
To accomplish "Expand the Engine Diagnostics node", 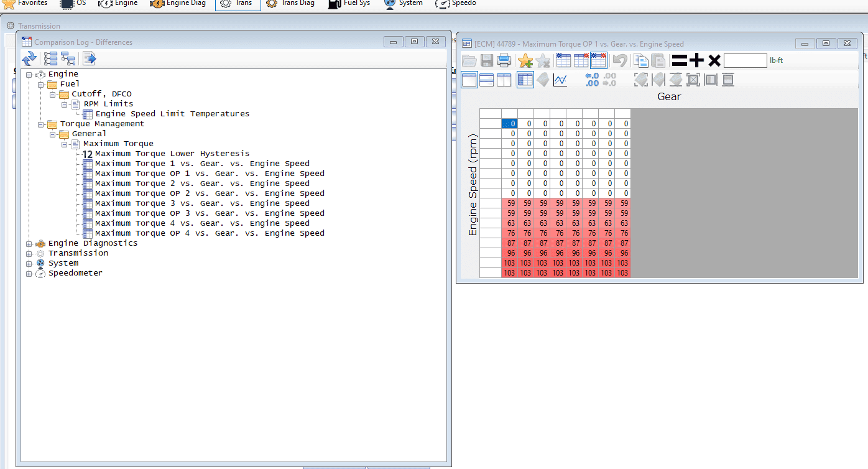I will coord(29,244).
